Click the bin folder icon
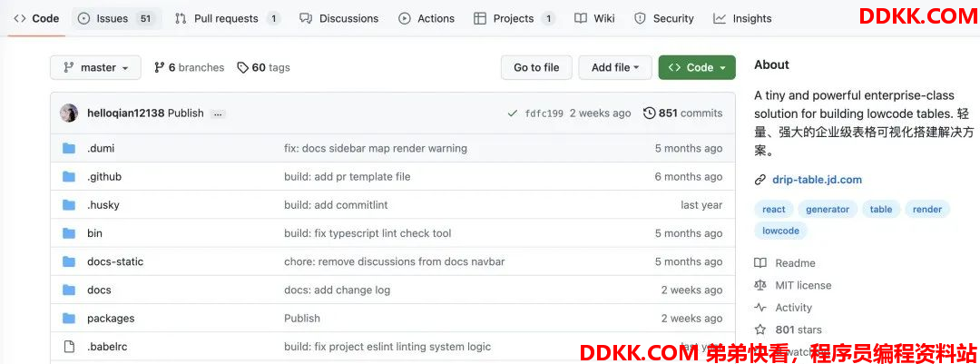 [x=69, y=233]
